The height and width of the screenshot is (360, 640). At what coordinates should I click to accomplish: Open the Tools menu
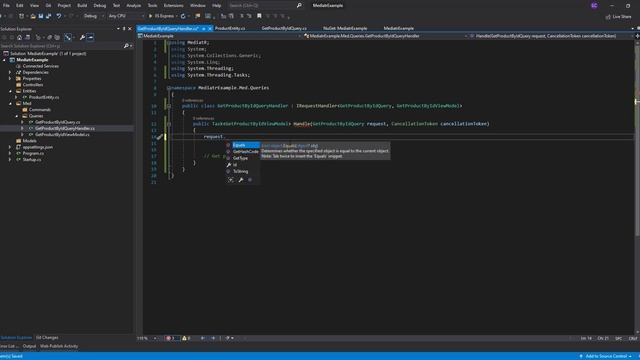tap(152, 6)
